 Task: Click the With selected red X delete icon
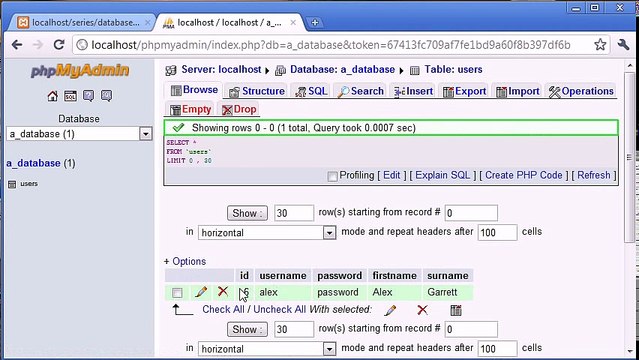(x=423, y=310)
